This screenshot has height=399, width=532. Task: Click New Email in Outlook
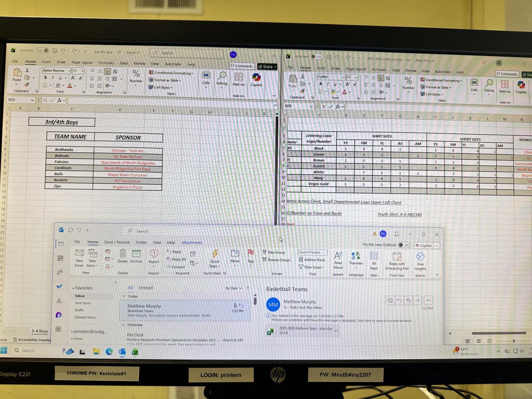click(x=79, y=258)
